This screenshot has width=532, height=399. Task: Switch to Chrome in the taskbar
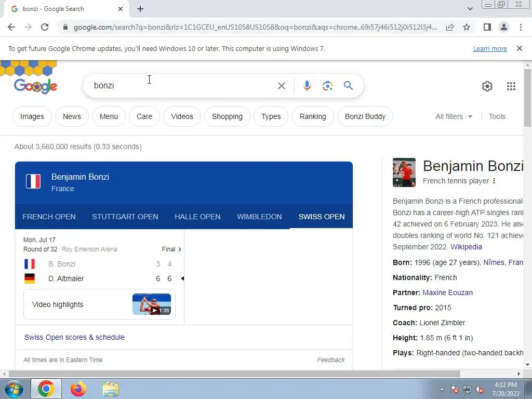(x=46, y=389)
